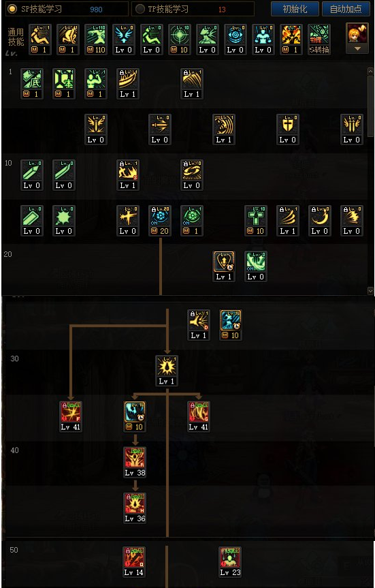This screenshot has width=375, height=588.
Task: Toggle the green ON skill below heart buff
Action: [255, 266]
